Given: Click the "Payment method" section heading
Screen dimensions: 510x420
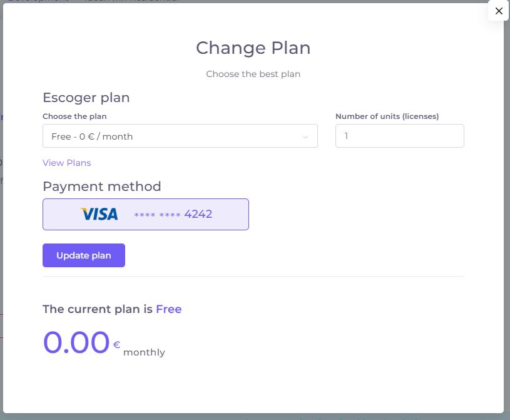Looking at the screenshot, I should 101,186.
